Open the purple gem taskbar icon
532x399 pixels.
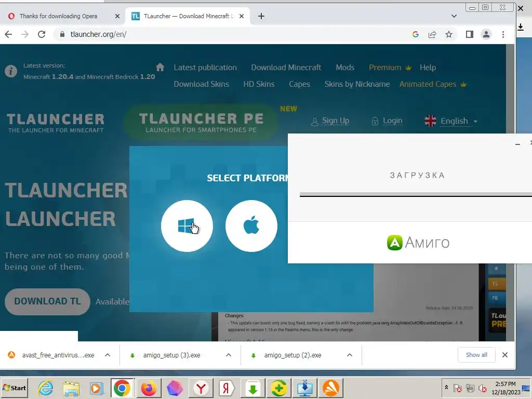coord(175,388)
